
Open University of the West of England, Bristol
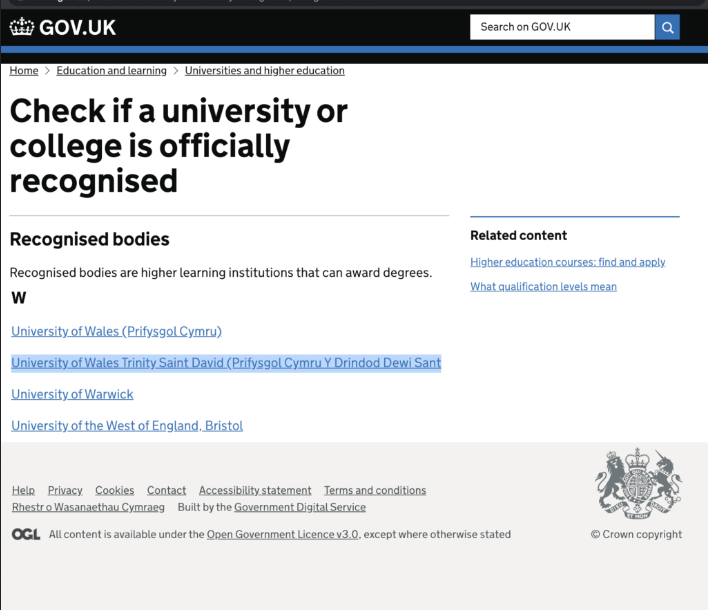[x=127, y=426]
